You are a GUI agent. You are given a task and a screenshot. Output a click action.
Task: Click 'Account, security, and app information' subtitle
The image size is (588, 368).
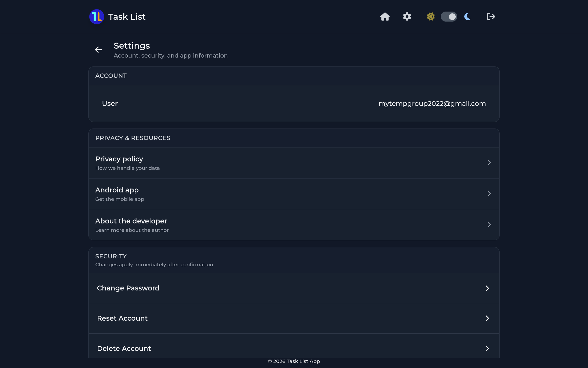(x=171, y=56)
